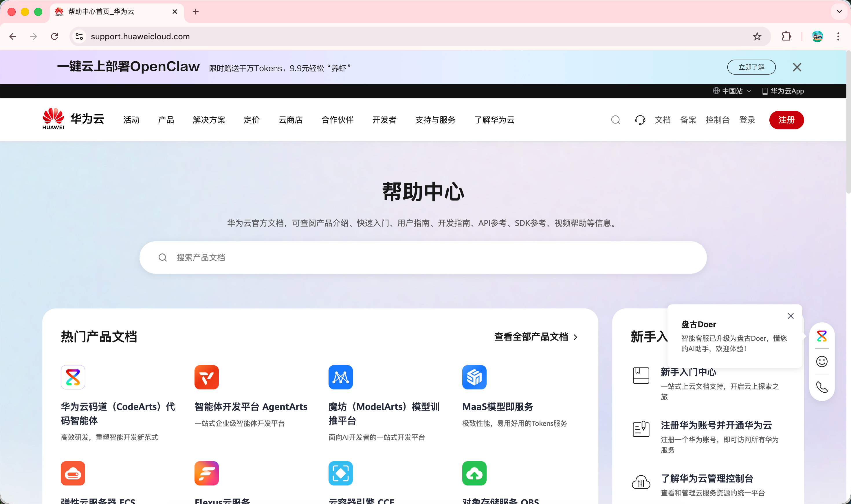
Task: Click the red 注册 button
Action: coord(786,120)
